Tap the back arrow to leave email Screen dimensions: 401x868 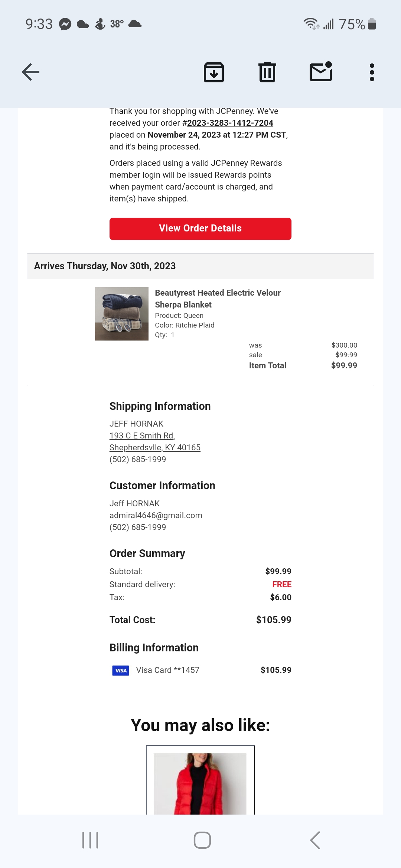30,72
